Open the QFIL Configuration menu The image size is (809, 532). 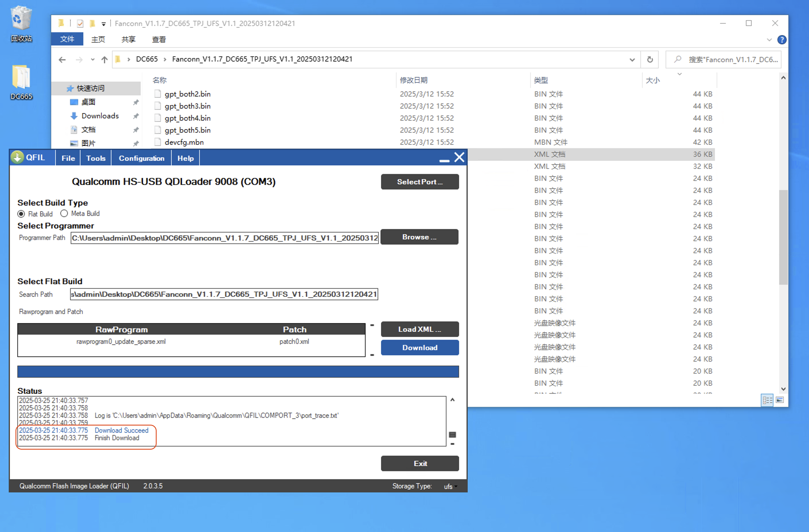tap(141, 158)
